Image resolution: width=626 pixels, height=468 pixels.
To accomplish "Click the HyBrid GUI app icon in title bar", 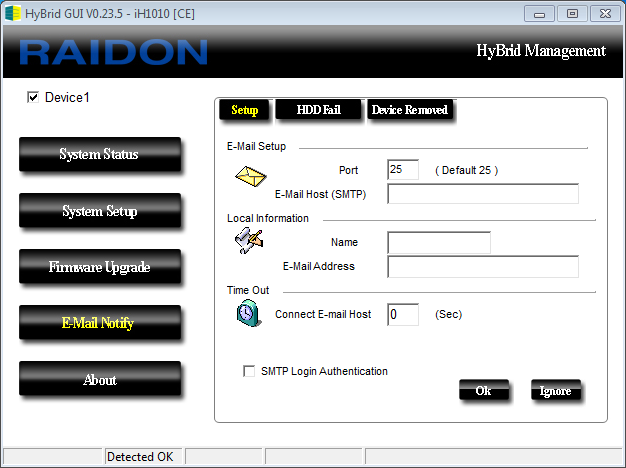I will pyautogui.click(x=12, y=13).
